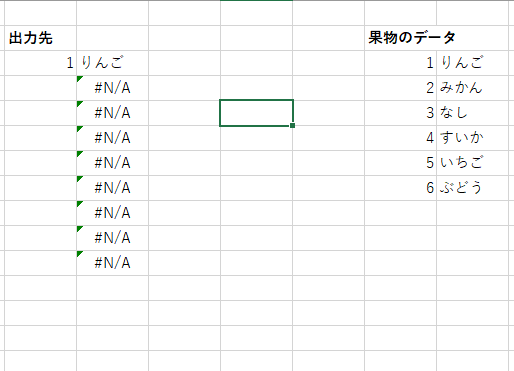Select the number 6 cell beside ぶどう
Image resolution: width=514 pixels, height=371 pixels.
[x=400, y=188]
